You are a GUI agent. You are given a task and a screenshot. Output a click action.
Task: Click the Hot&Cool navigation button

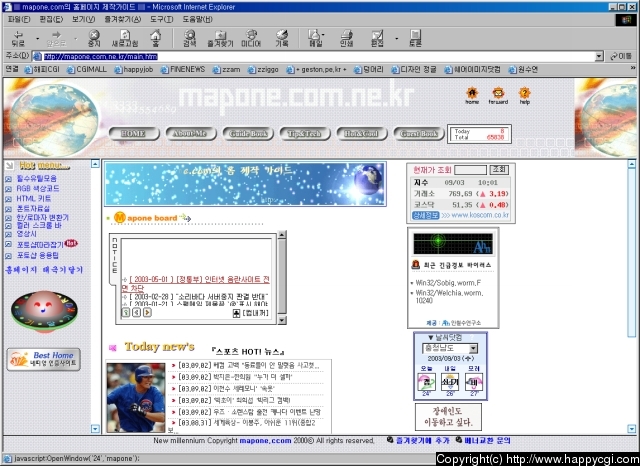tap(362, 133)
